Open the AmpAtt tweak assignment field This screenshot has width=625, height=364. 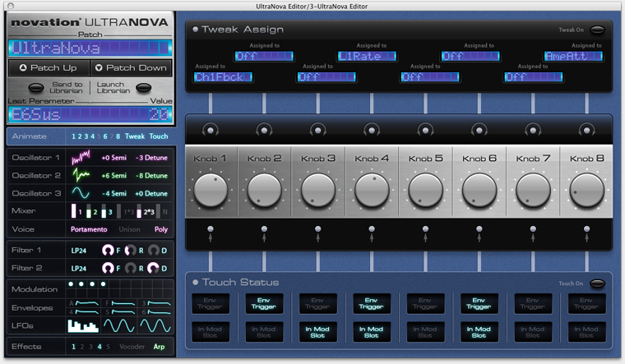(573, 56)
